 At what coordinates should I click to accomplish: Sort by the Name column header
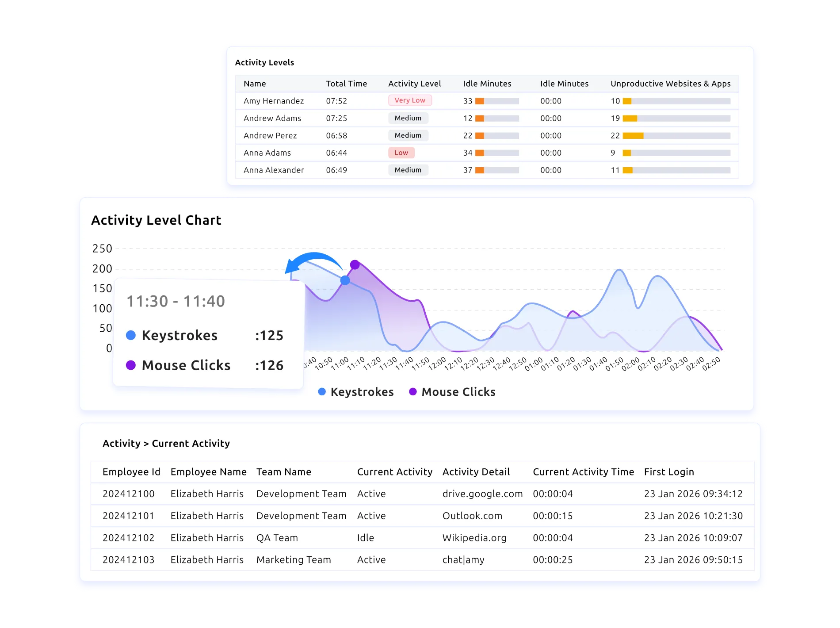[255, 84]
